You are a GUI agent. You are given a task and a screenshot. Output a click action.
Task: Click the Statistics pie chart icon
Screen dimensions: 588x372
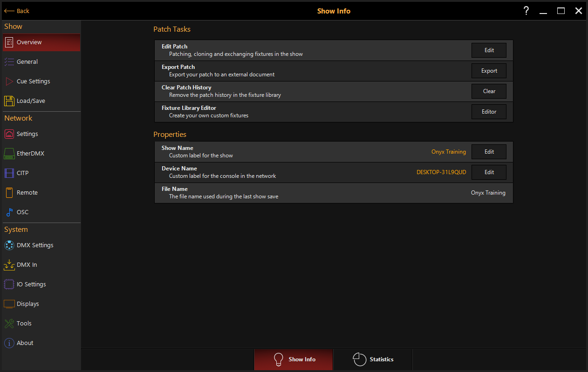359,359
